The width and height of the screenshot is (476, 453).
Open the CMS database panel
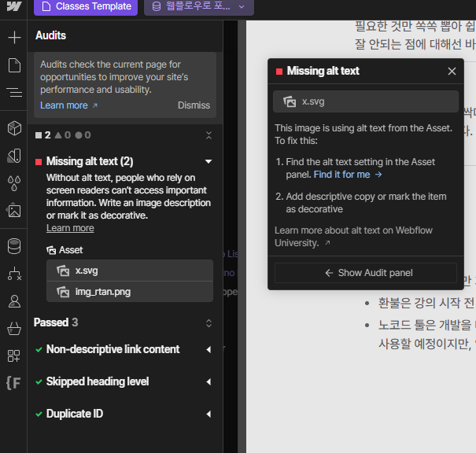coord(14,245)
